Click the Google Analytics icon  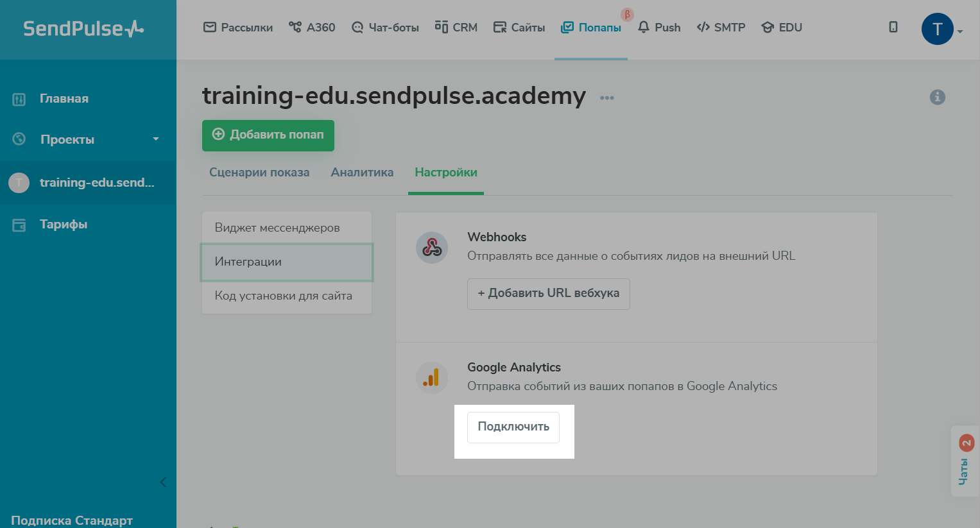(x=432, y=377)
